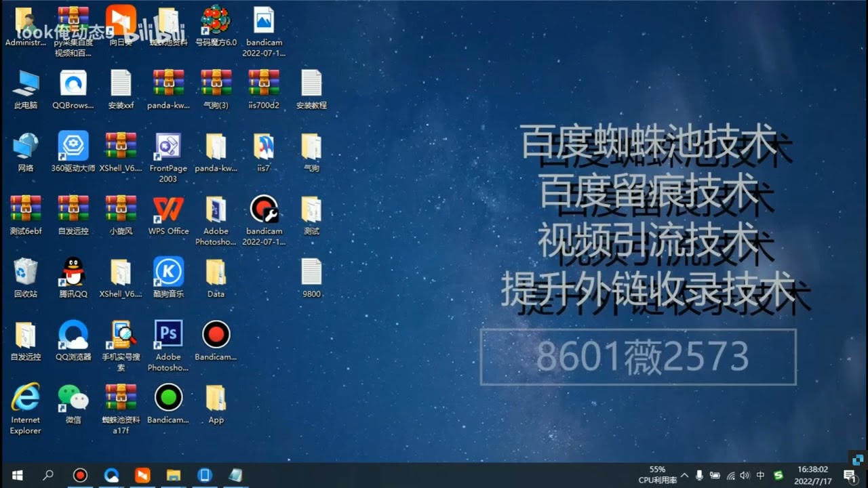Viewport: 868px width, 488px height.
Task: Open the 自发远控 folder
Action: [x=25, y=335]
